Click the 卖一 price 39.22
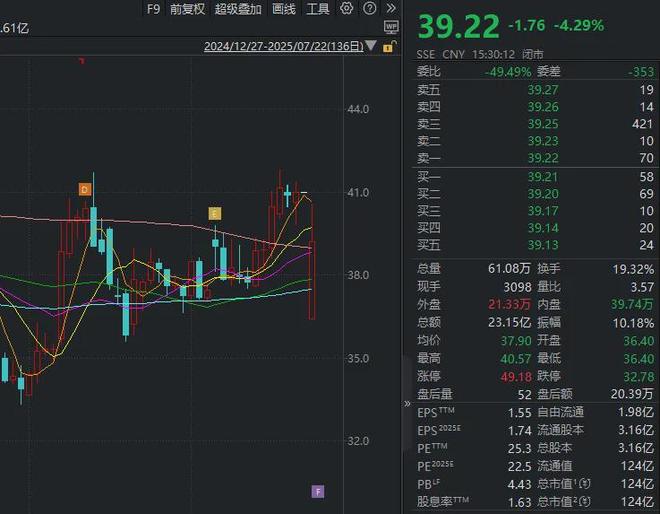Viewport: 660px width, 514px height. pos(543,158)
